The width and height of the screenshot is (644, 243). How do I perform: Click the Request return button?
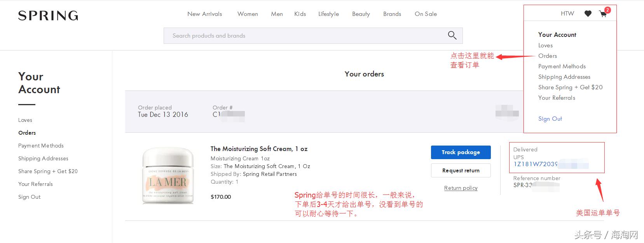461,170
